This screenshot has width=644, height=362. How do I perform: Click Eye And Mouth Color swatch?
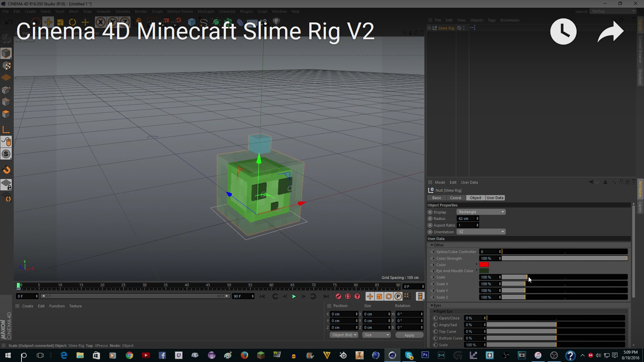(x=484, y=271)
